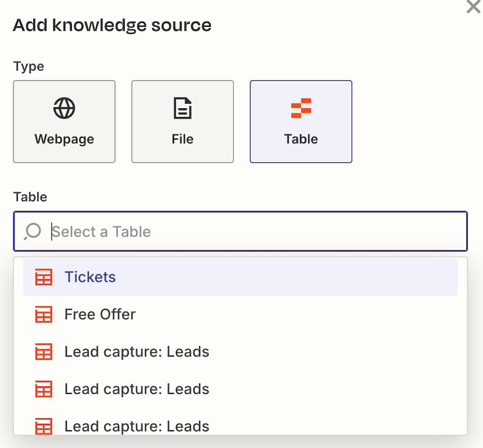
Task: Click the File document icon
Action: pos(182,108)
